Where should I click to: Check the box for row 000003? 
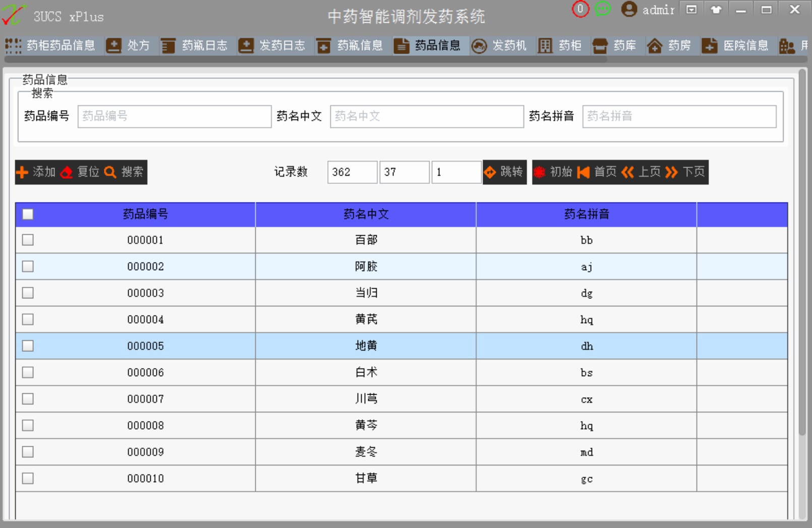(x=28, y=293)
